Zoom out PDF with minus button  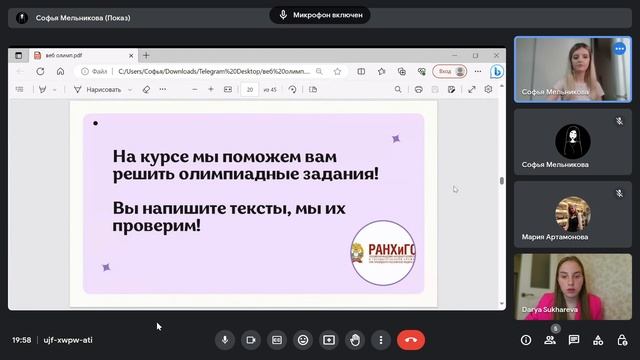point(195,89)
